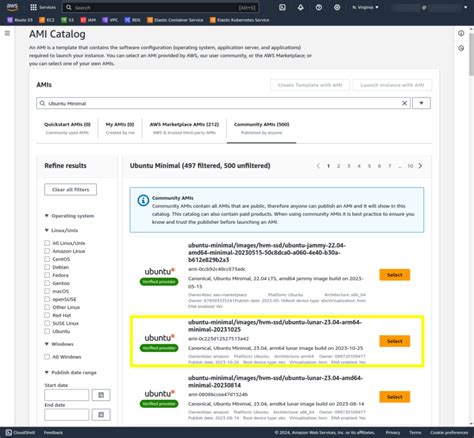The width and height of the screenshot is (474, 438).
Task: Click Clear all filters button
Action: click(71, 189)
